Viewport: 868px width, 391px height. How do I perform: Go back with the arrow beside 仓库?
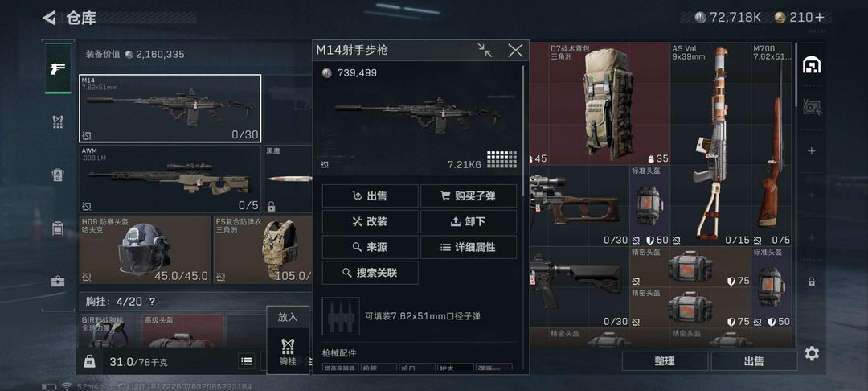click(49, 18)
